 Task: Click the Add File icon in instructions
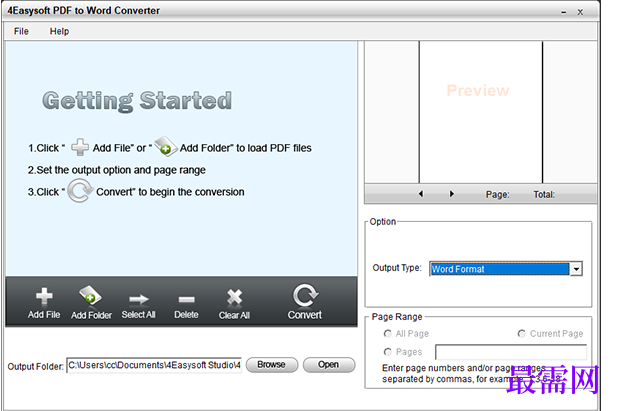pos(80,147)
